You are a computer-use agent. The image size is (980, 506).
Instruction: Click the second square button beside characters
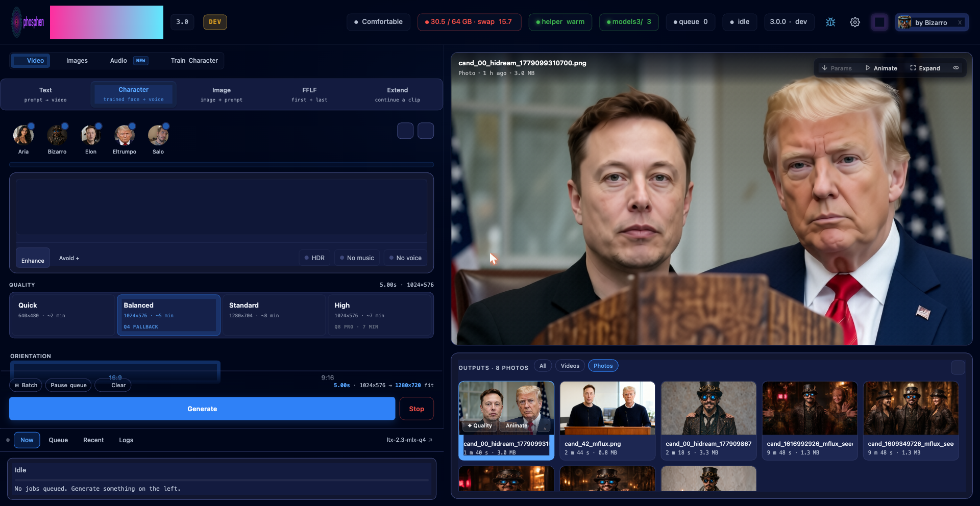click(x=426, y=131)
